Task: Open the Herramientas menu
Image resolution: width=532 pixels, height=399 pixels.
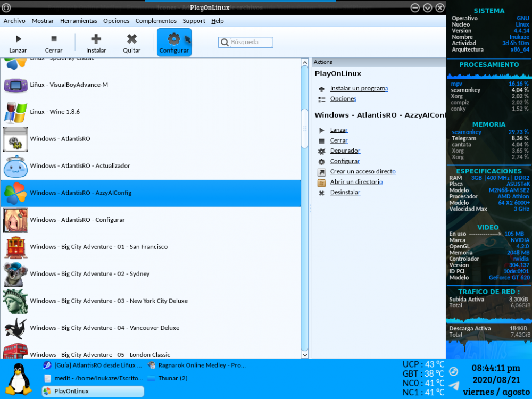Action: 78,21
